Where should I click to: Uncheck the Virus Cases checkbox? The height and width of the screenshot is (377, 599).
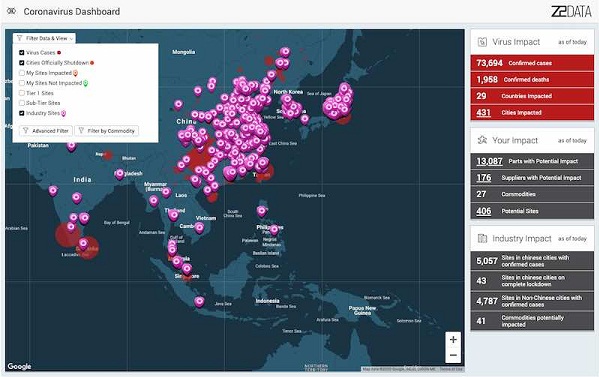[22, 53]
